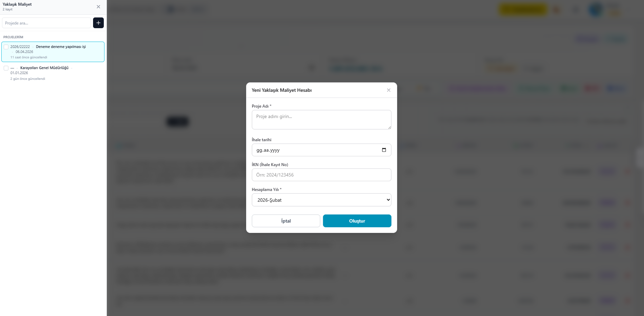644x316 pixels.
Task: Focus the Projede ara search box
Action: tap(46, 23)
